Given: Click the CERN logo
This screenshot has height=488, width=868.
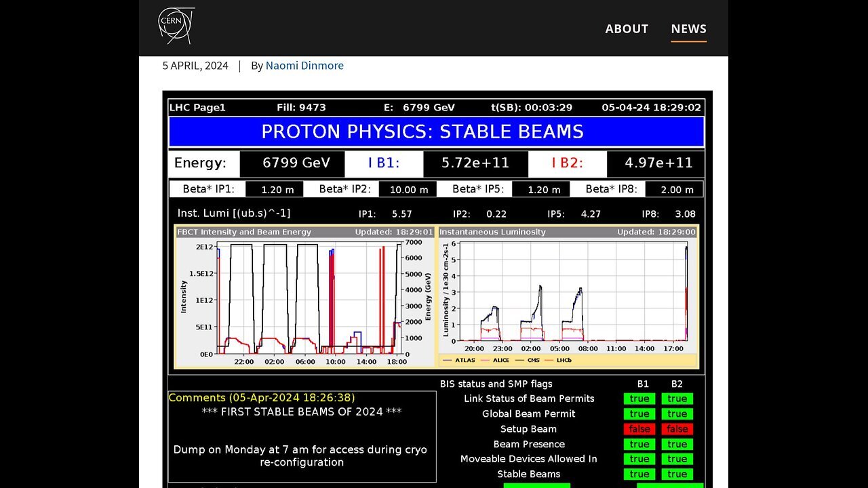Looking at the screenshot, I should tap(176, 26).
